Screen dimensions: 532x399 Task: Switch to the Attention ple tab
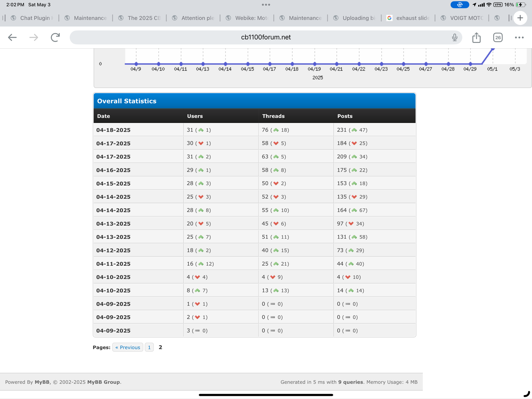(x=193, y=18)
